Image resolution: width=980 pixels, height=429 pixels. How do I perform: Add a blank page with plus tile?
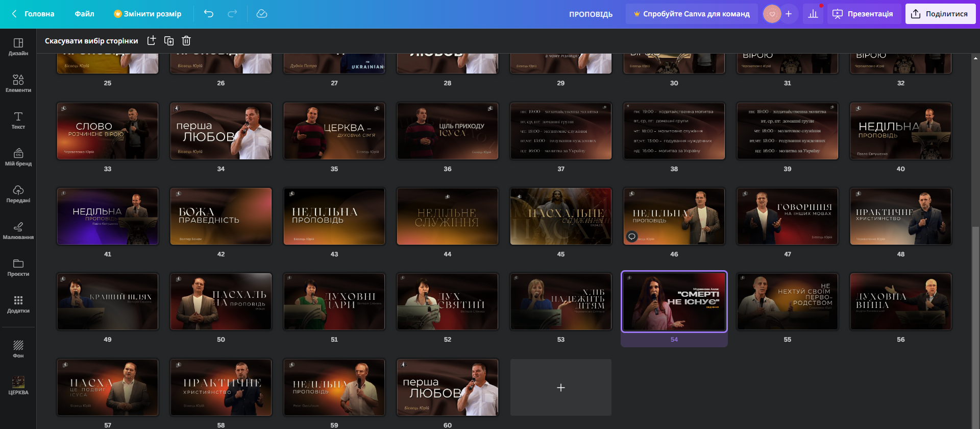[561, 387]
